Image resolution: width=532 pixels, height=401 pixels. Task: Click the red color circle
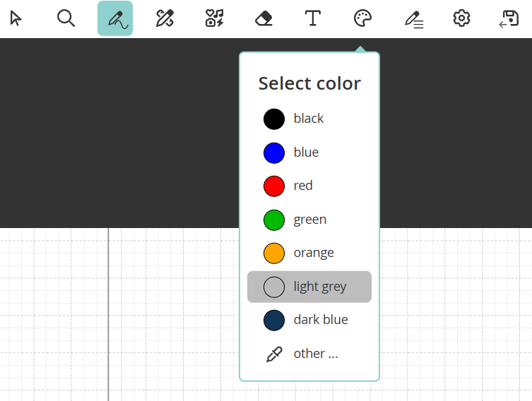point(274,186)
